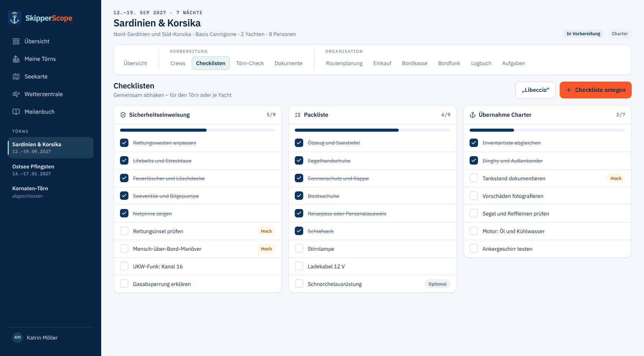Click the Packliste progress bar

coord(373,130)
